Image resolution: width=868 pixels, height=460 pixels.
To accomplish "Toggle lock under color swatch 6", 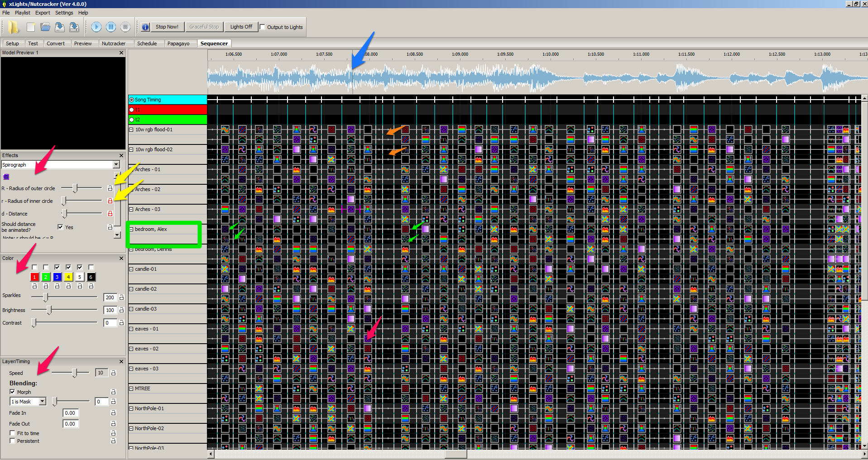I will 91,286.
